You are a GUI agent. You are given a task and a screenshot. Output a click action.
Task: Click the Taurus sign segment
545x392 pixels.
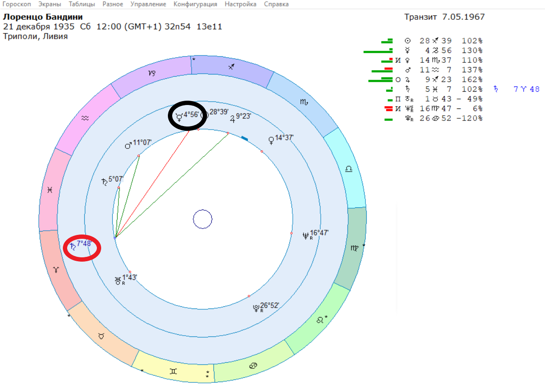pyautogui.click(x=101, y=336)
